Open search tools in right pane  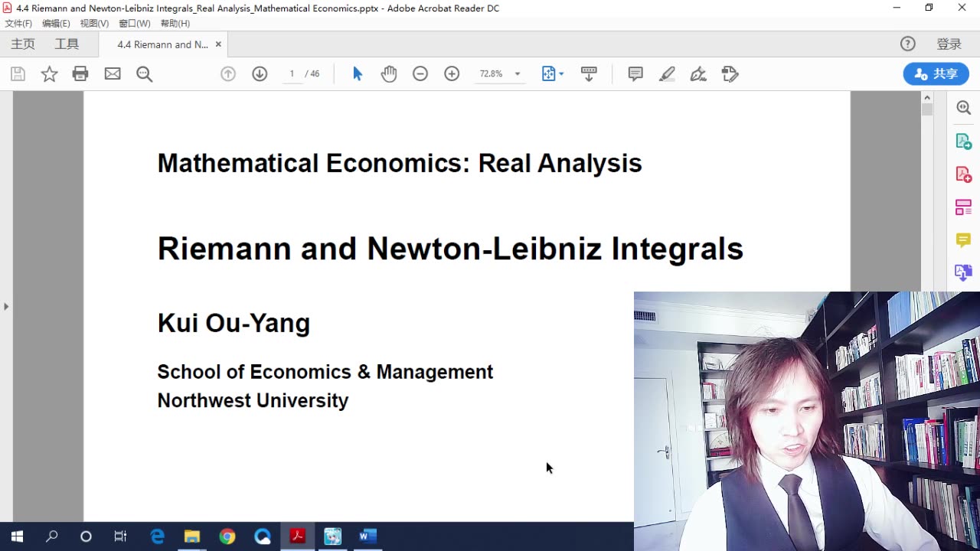coord(964,108)
